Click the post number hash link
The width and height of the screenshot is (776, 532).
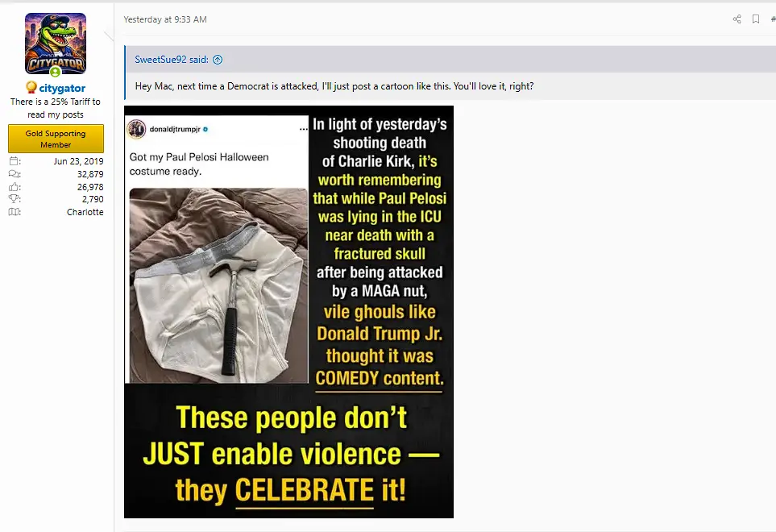point(773,19)
